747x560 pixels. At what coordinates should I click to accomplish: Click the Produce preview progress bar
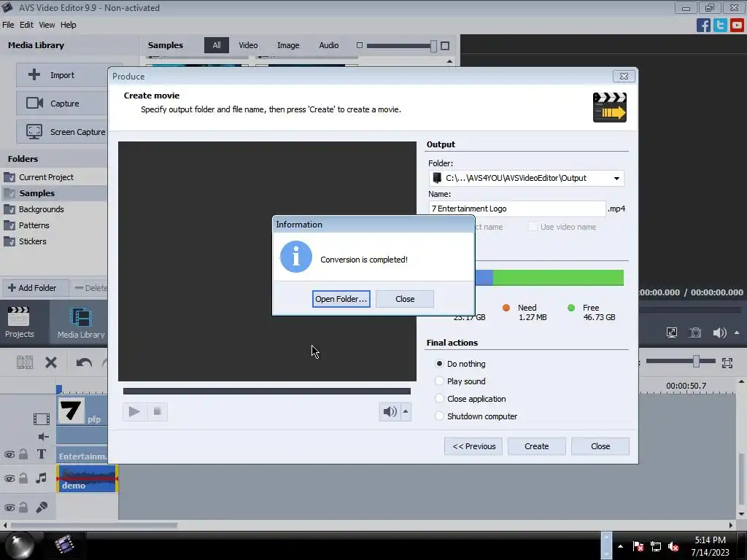267,391
